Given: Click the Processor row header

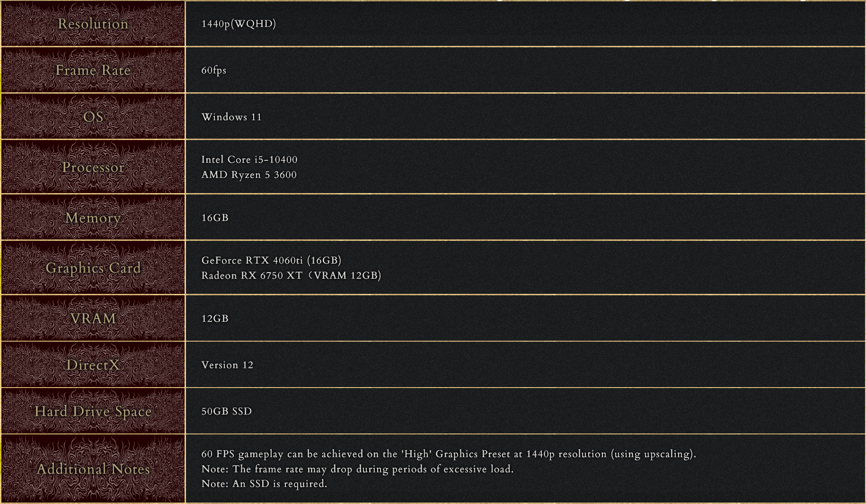Looking at the screenshot, I should 93,167.
